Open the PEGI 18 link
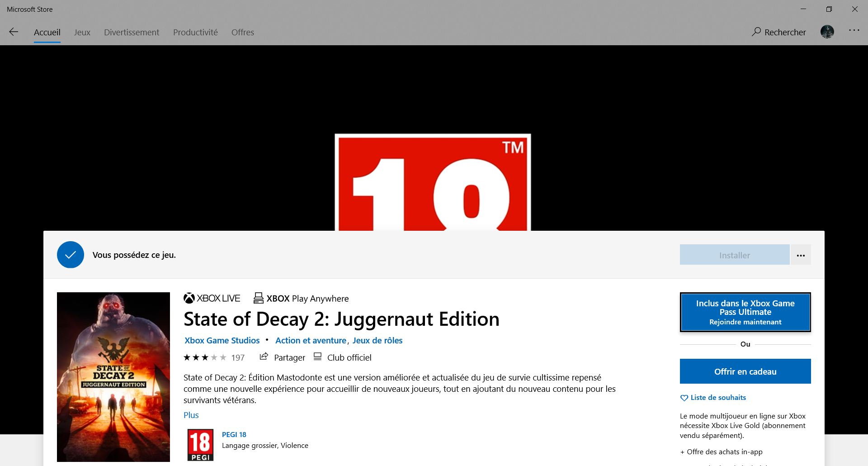 point(234,434)
